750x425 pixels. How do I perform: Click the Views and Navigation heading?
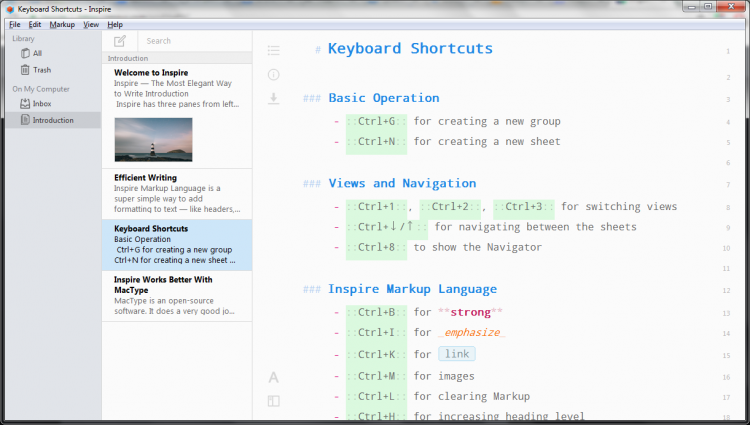coord(402,183)
